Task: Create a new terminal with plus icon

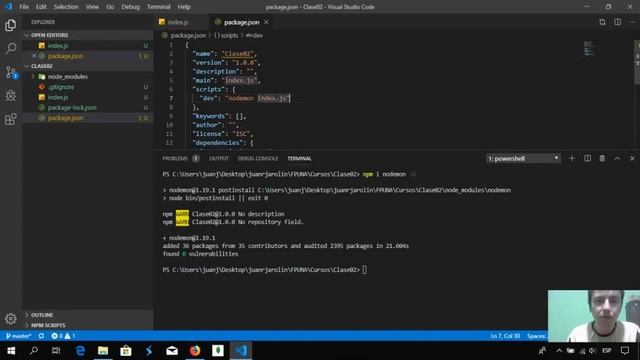Action: [x=572, y=158]
